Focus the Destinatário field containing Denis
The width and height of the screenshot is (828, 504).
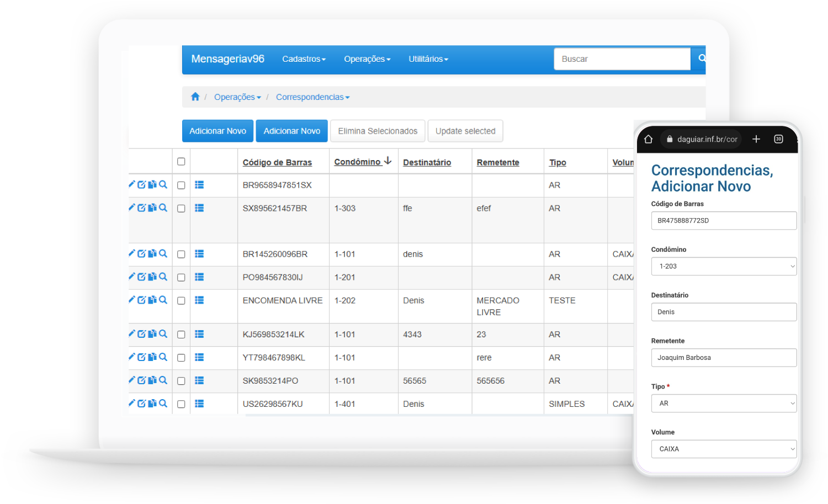click(x=724, y=312)
